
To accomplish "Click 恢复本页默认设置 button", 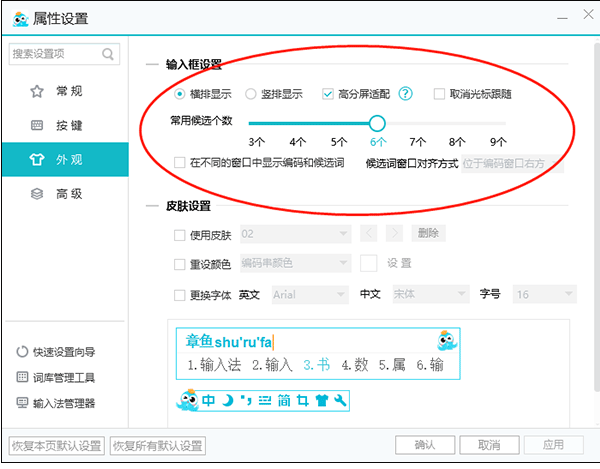I will (x=57, y=446).
